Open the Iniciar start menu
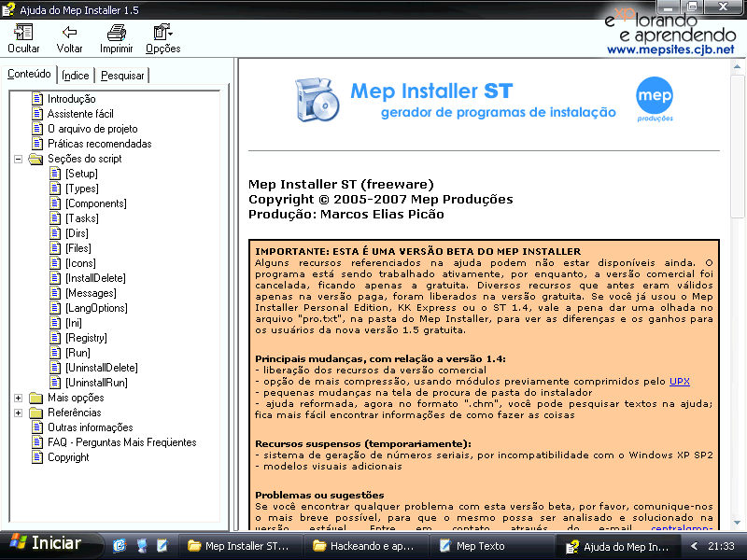This screenshot has height=560, width=747. (x=49, y=544)
